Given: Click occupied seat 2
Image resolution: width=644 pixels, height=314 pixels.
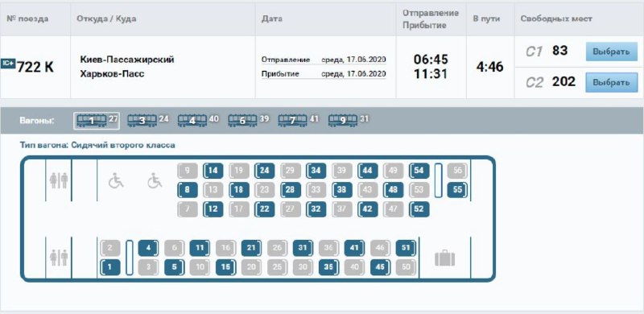Looking at the screenshot, I should (110, 248).
